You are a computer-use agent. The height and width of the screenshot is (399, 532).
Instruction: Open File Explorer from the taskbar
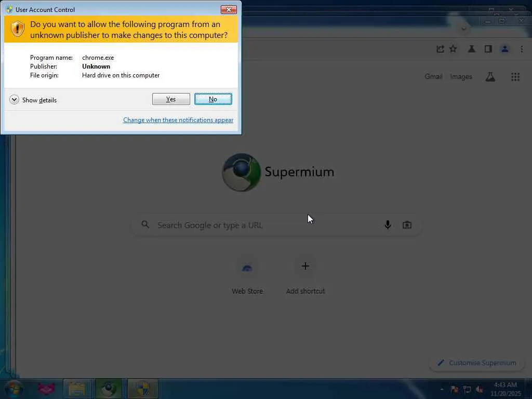[x=77, y=389]
